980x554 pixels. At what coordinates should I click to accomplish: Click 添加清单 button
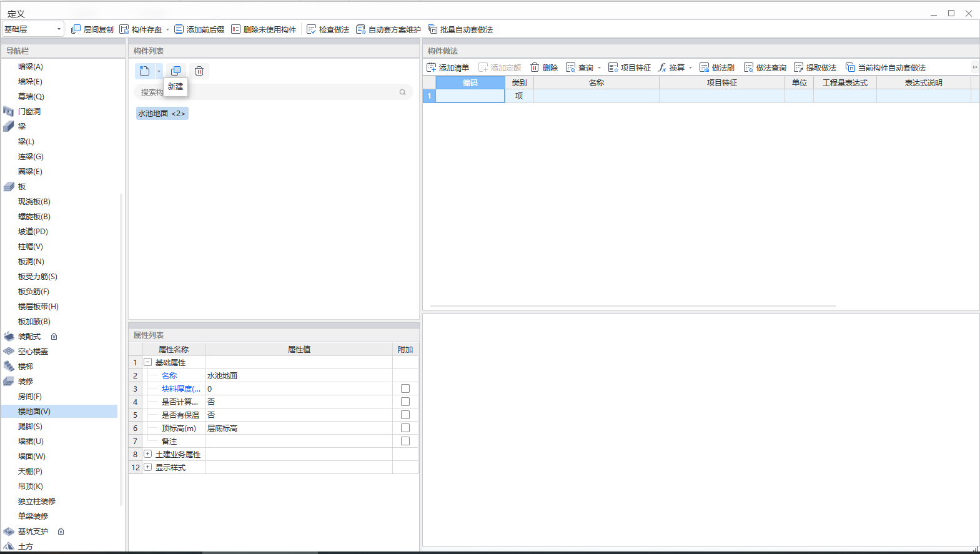click(x=448, y=67)
